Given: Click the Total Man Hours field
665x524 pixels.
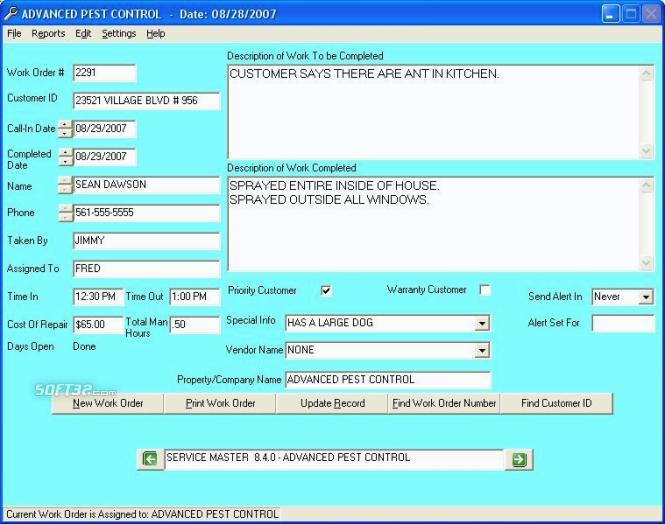Looking at the screenshot, I should 195,325.
